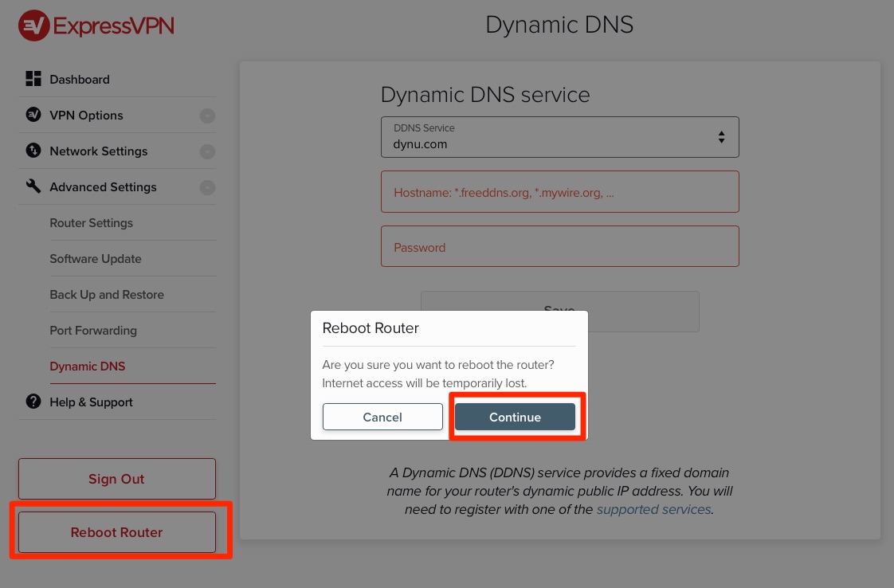Click the Network Settings globe icon

pyautogui.click(x=33, y=151)
